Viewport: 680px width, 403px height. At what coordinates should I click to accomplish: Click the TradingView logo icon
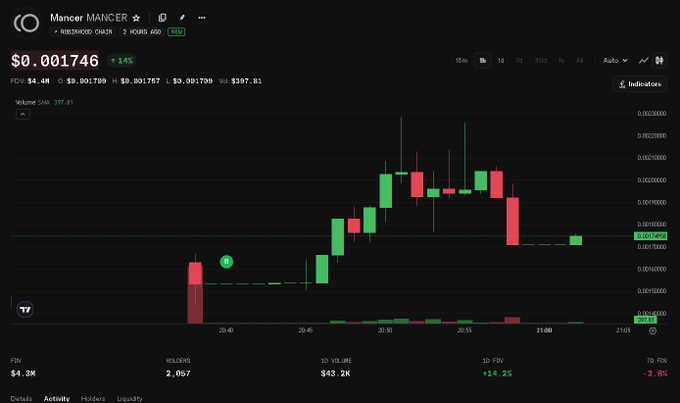(25, 309)
